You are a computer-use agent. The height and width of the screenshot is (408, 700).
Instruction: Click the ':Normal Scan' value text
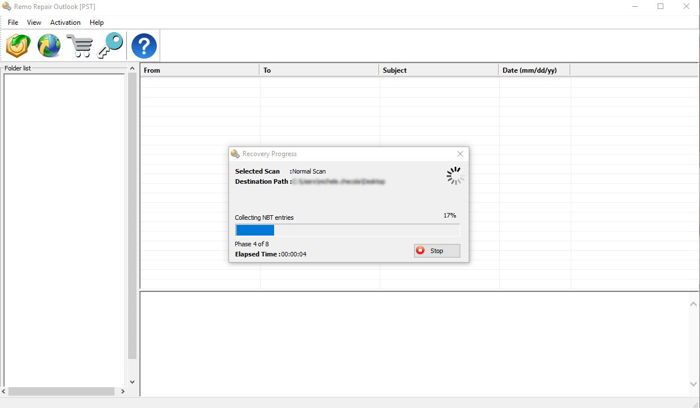coord(308,171)
